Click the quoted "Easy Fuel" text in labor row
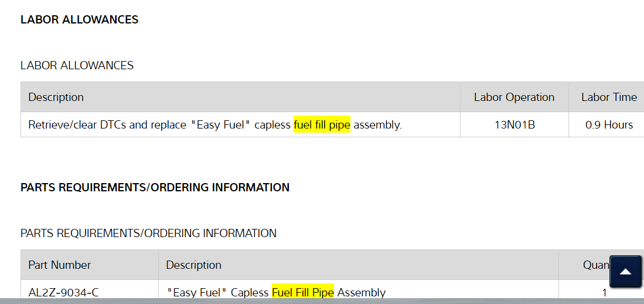Image resolution: width=644 pixels, height=304 pixels. pyautogui.click(x=223, y=125)
